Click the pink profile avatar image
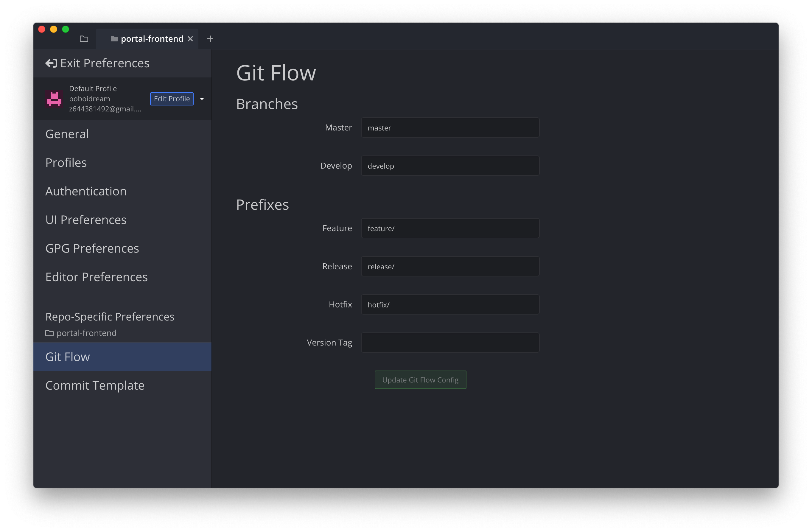Viewport: 812px width, 532px height. click(54, 99)
